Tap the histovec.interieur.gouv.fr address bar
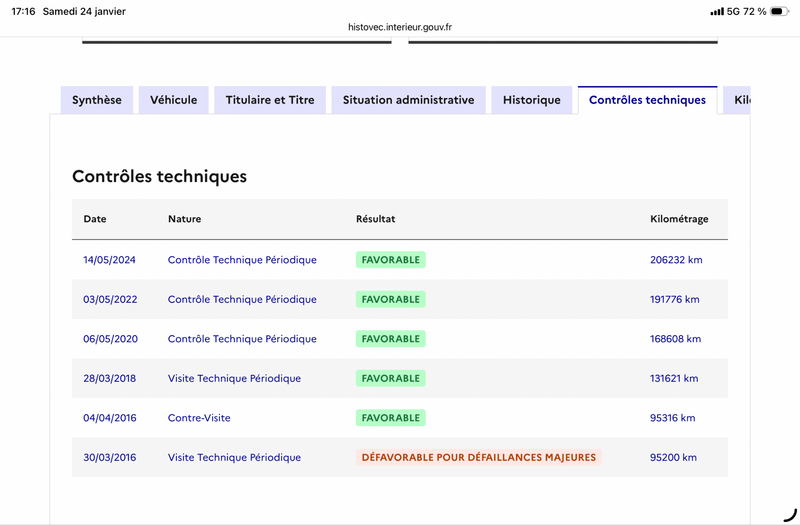This screenshot has width=800, height=525. [399, 27]
